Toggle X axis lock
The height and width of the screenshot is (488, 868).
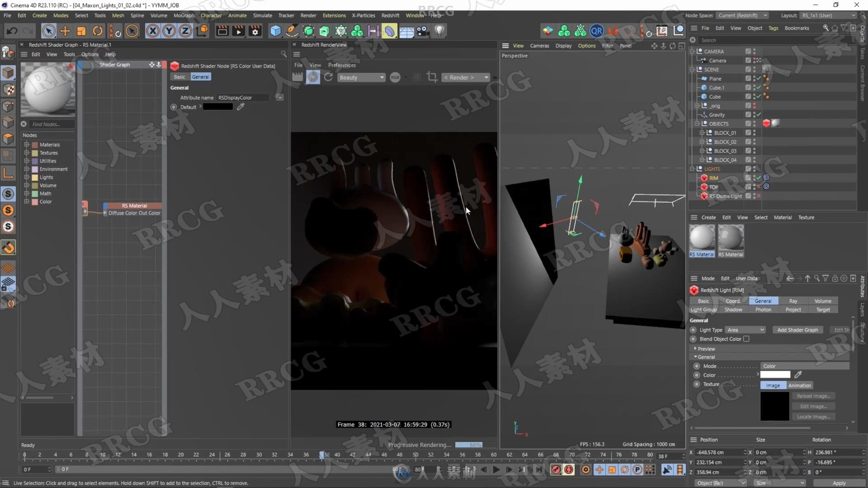pos(153,31)
